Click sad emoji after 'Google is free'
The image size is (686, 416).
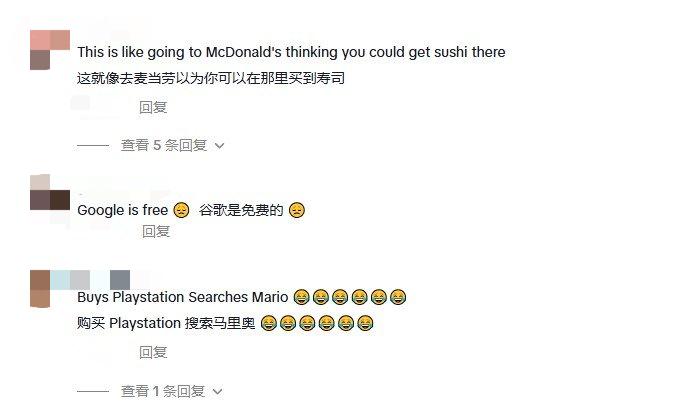click(181, 210)
